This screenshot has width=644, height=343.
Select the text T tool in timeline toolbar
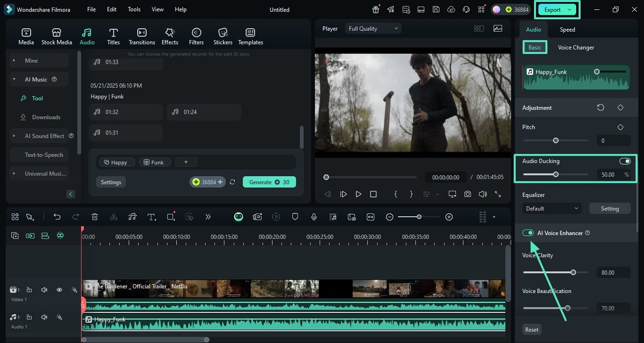click(x=152, y=217)
